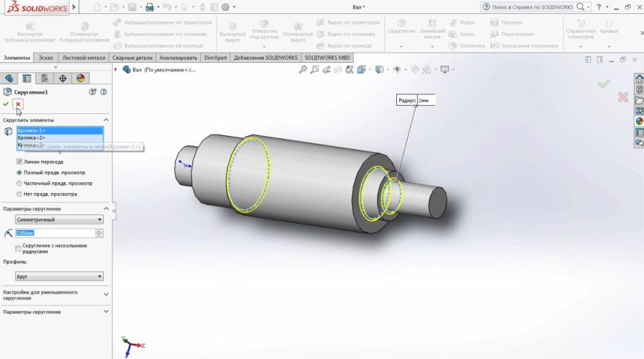644x359 pixels.
Task: Select the Zoom to Area icon
Action: [314, 70]
